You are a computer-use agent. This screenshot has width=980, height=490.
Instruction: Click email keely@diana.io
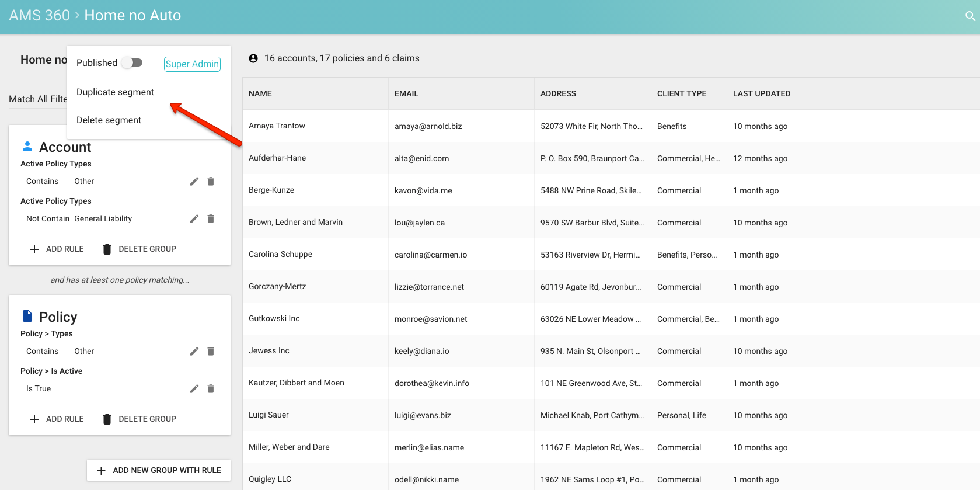(x=421, y=351)
